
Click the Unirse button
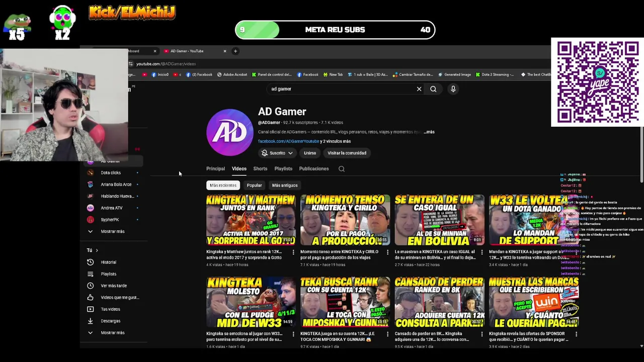coord(310,153)
